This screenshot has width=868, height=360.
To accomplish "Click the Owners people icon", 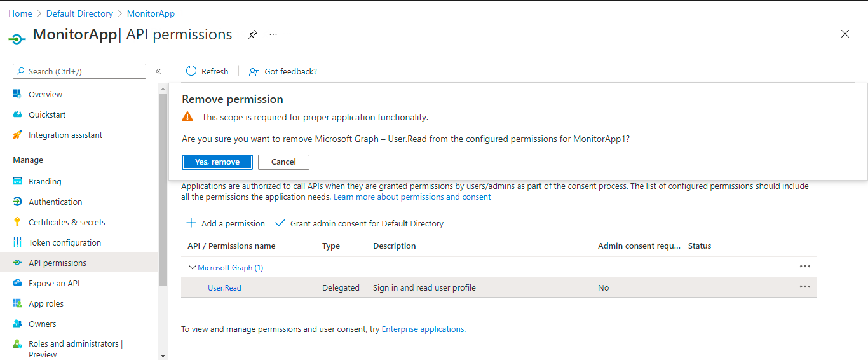I will coord(17,324).
